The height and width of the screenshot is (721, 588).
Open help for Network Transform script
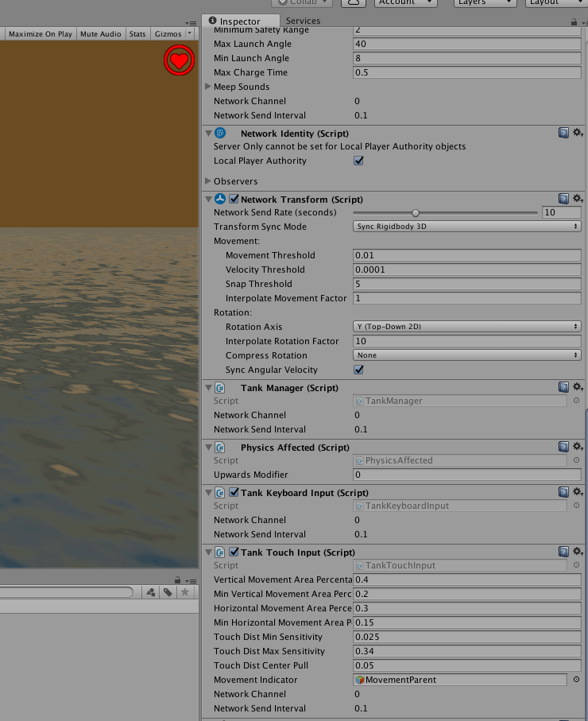point(563,199)
